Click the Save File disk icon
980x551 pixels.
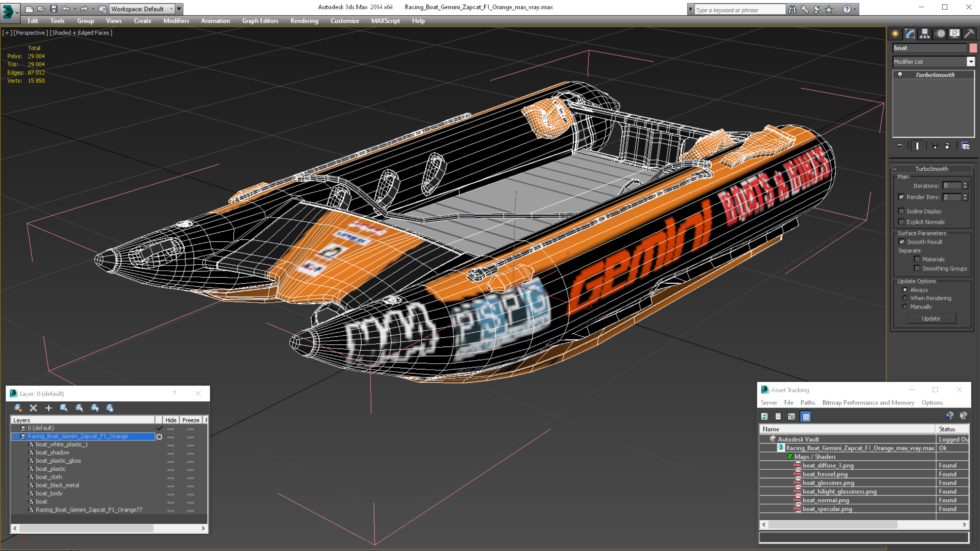click(54, 9)
